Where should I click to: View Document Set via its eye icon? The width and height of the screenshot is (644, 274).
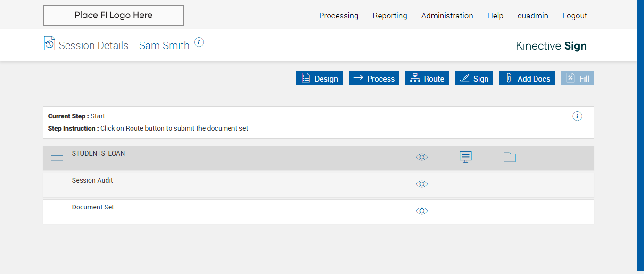(x=422, y=211)
